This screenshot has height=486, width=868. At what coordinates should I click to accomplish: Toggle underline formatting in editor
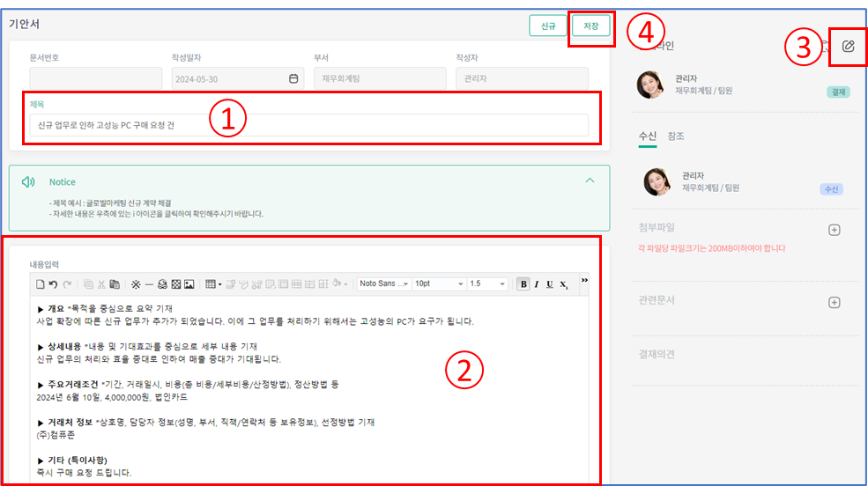coord(550,284)
